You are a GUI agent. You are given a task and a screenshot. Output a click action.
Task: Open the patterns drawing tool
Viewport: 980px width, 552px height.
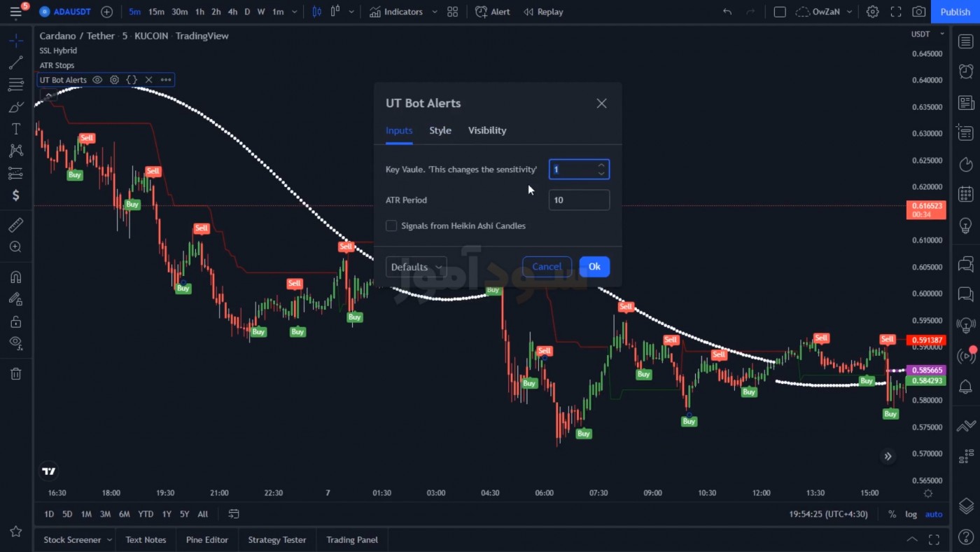15,151
